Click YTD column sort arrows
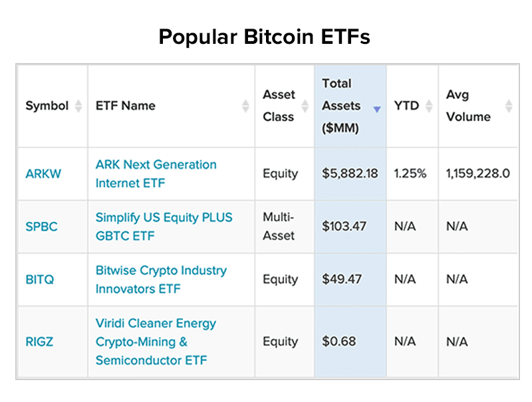This screenshot has height=402, width=532. point(429,106)
